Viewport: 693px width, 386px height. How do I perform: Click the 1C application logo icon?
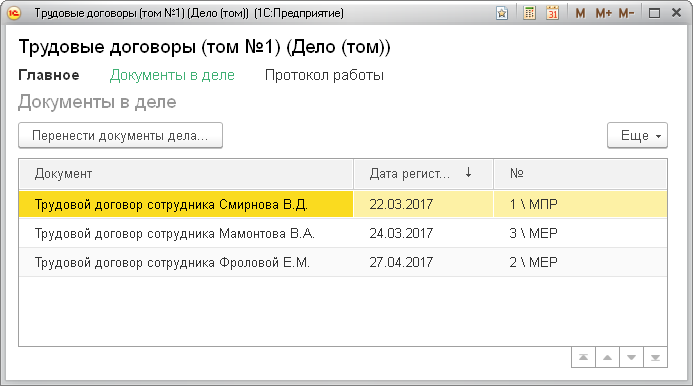[x=14, y=13]
